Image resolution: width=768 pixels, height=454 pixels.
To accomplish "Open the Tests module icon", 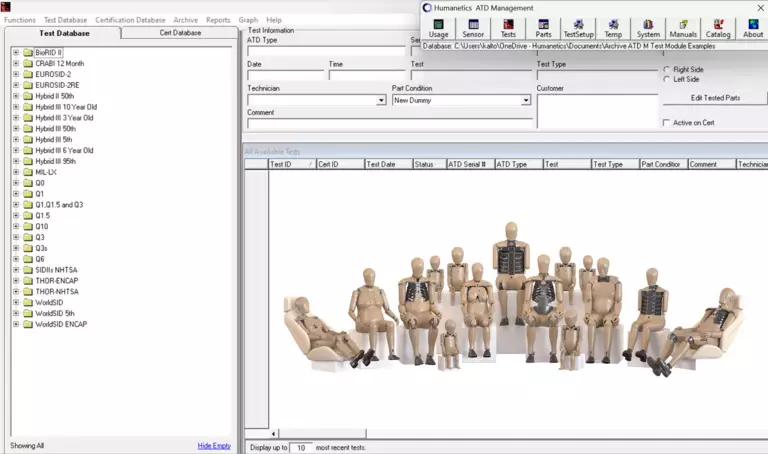I will pyautogui.click(x=508, y=28).
